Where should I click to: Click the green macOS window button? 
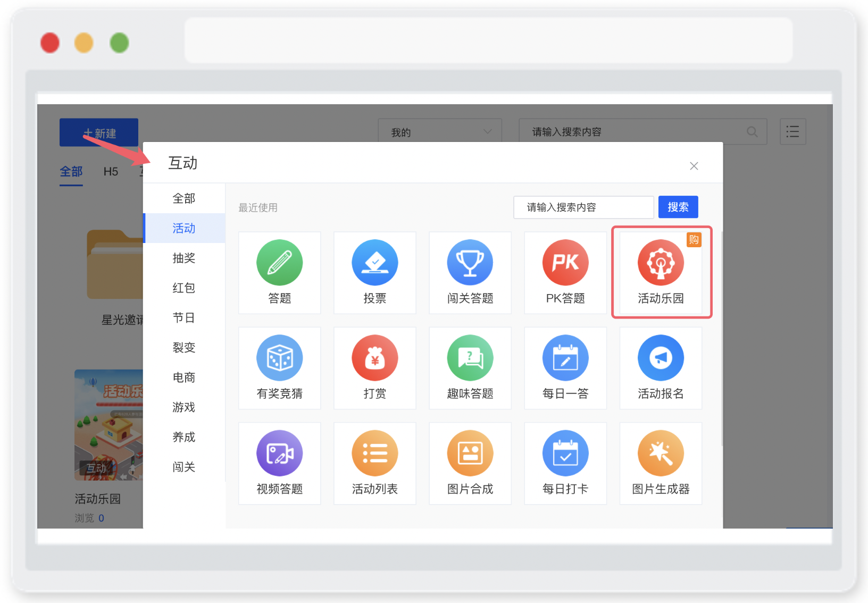pyautogui.click(x=119, y=43)
